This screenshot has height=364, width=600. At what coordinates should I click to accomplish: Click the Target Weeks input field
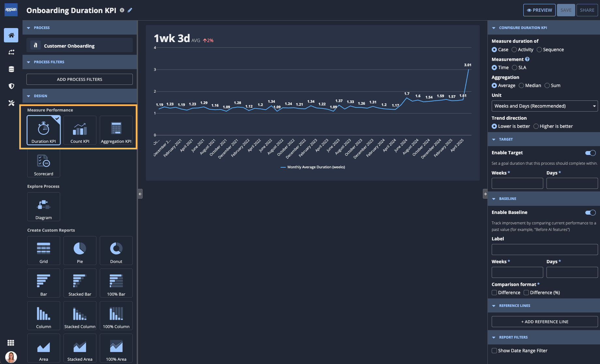point(517,183)
